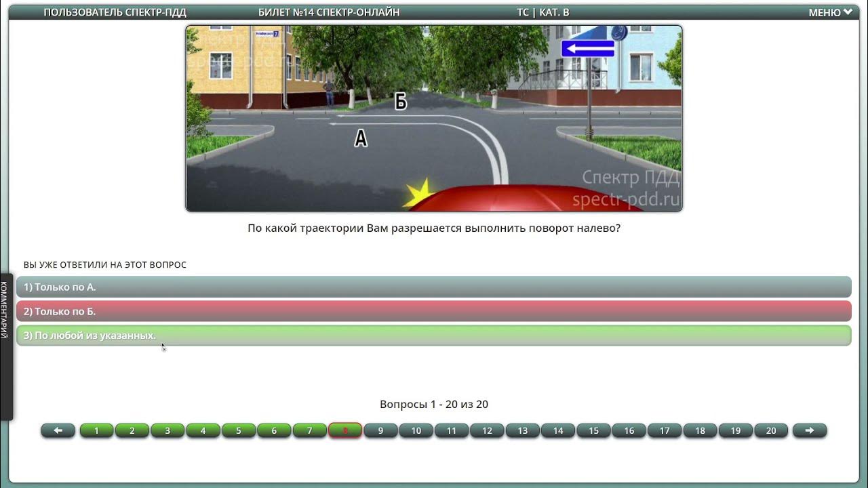The height and width of the screenshot is (488, 868).
Task: Jump to question 14
Action: (558, 430)
